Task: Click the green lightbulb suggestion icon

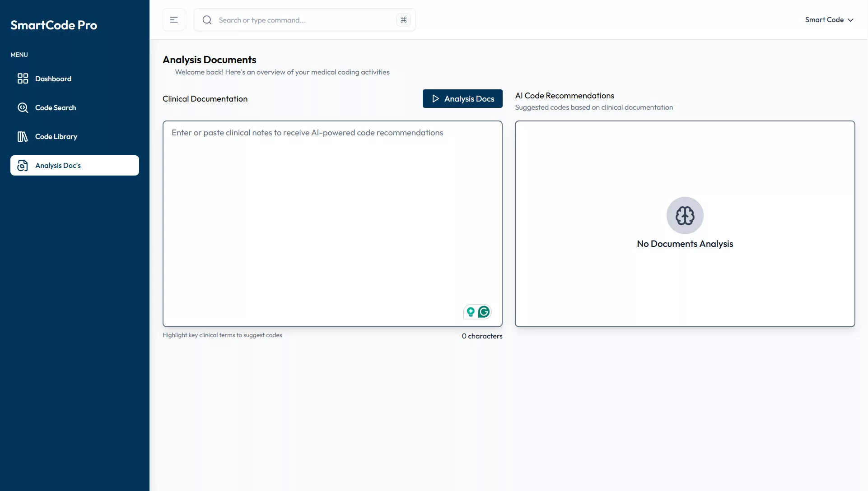Action: click(471, 312)
